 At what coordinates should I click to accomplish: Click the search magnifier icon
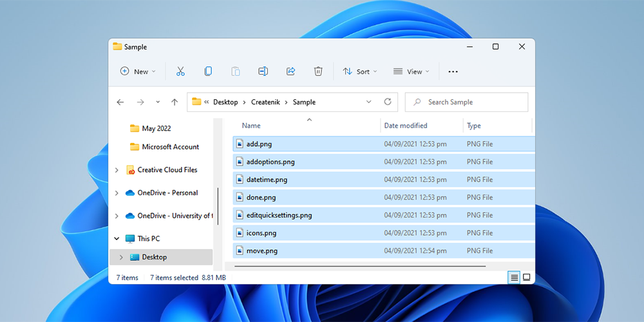click(417, 102)
